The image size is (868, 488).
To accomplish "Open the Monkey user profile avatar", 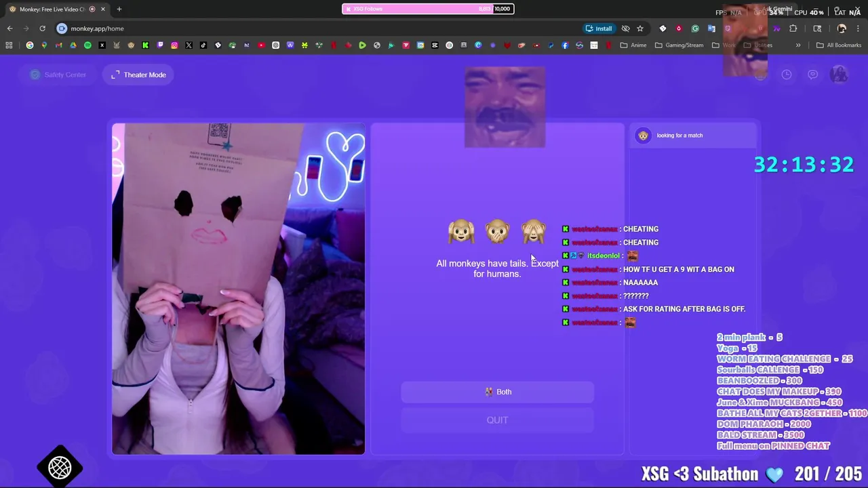I will coord(840,75).
